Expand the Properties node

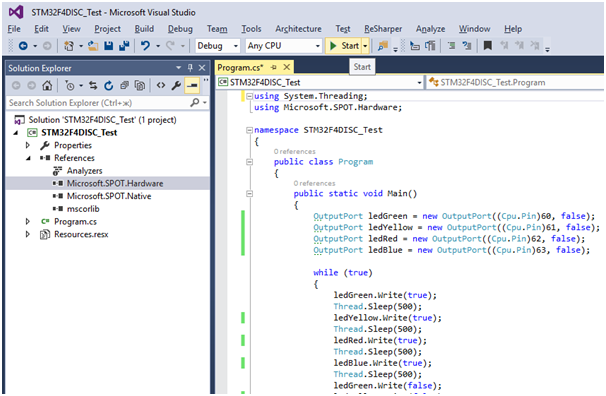[27, 145]
